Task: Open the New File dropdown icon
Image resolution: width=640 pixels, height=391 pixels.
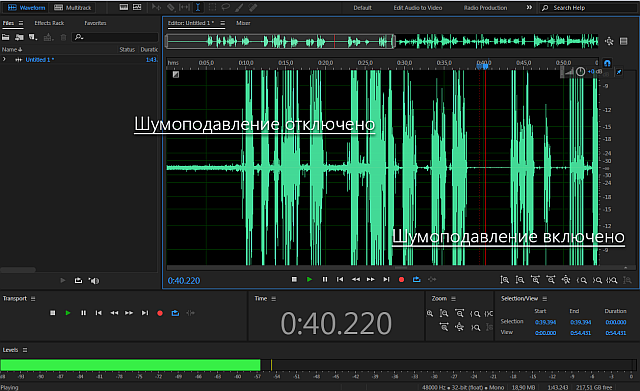Action: (x=33, y=38)
